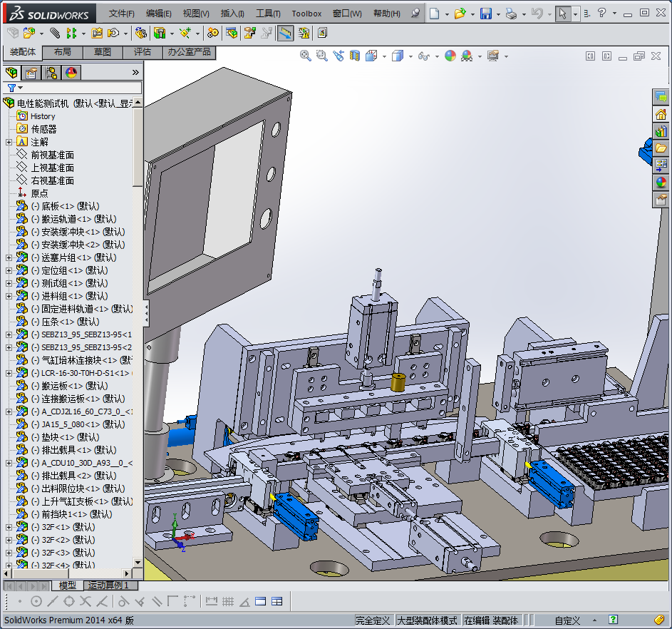The image size is (672, 629).
Task: Click the Save icon in the toolbar
Action: coord(486,14)
